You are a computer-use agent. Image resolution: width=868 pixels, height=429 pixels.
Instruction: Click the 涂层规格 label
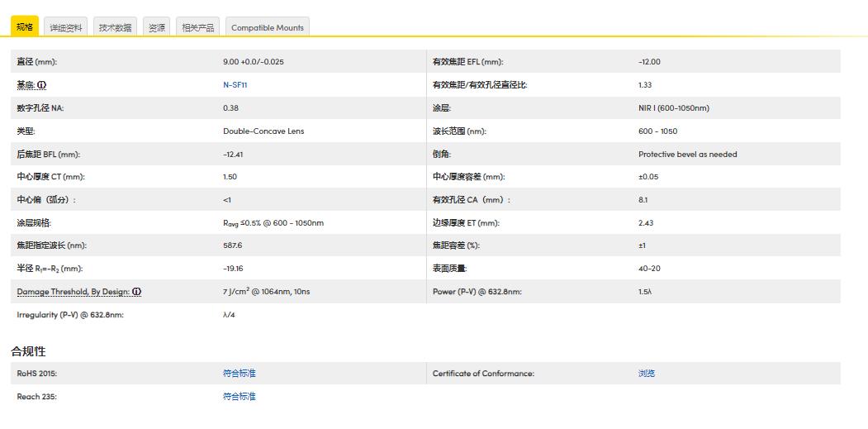[35, 223]
